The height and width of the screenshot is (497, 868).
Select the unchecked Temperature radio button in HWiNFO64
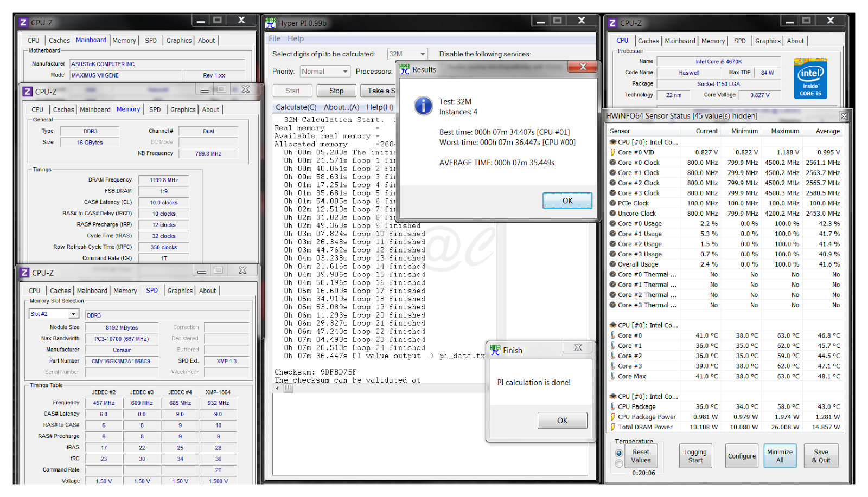(x=619, y=463)
